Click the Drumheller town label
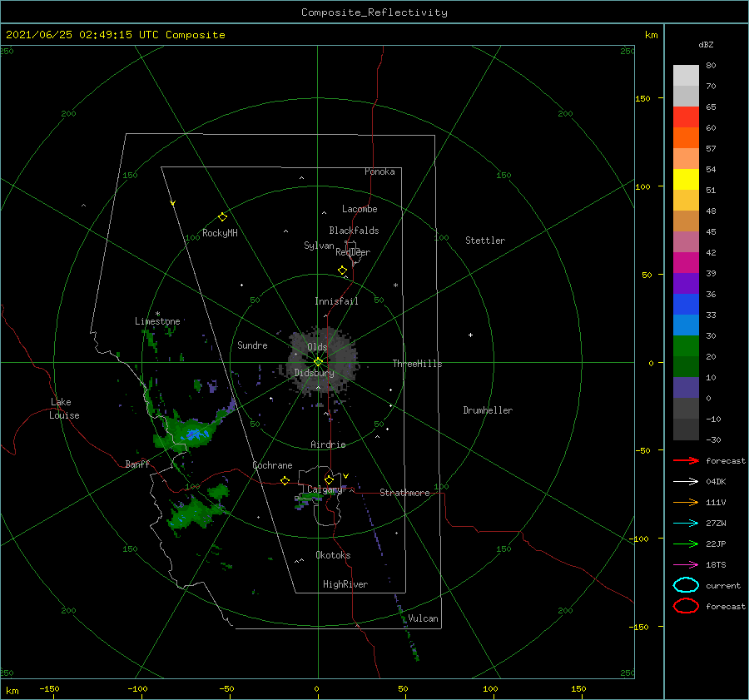 pyautogui.click(x=488, y=410)
